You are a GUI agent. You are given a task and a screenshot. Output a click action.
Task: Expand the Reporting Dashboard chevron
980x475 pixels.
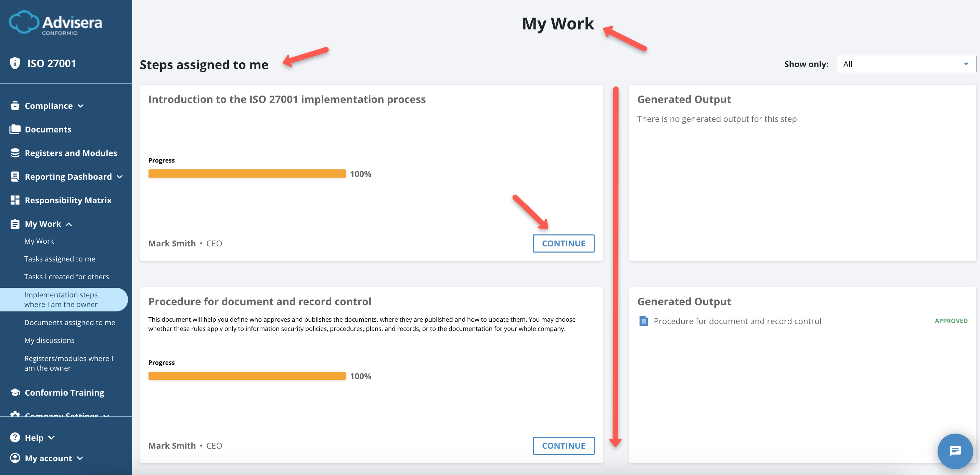[x=120, y=177]
